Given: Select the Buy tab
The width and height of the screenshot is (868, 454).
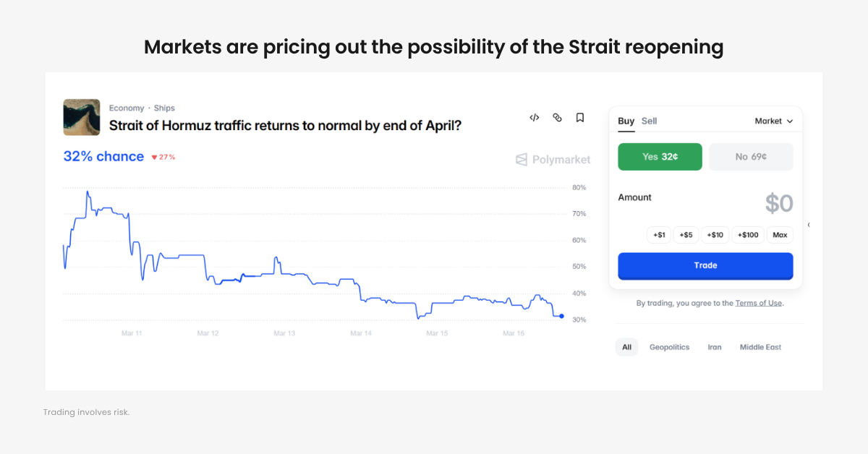Looking at the screenshot, I should point(625,121).
